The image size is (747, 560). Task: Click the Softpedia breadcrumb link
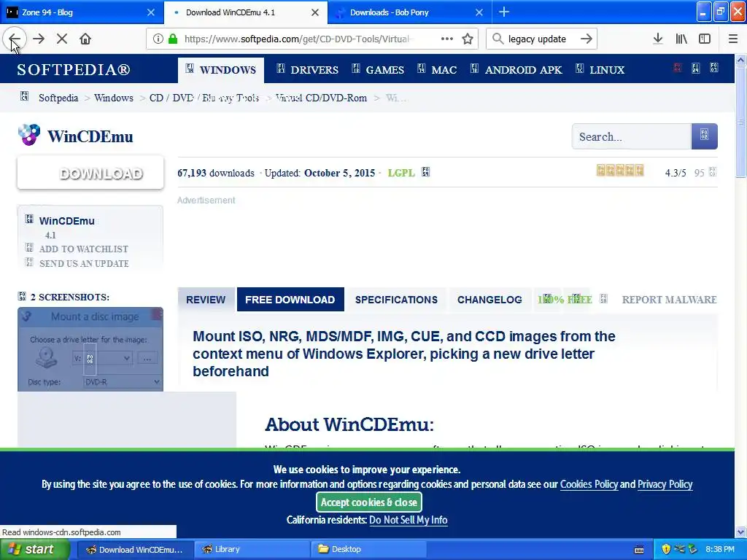pyautogui.click(x=58, y=98)
